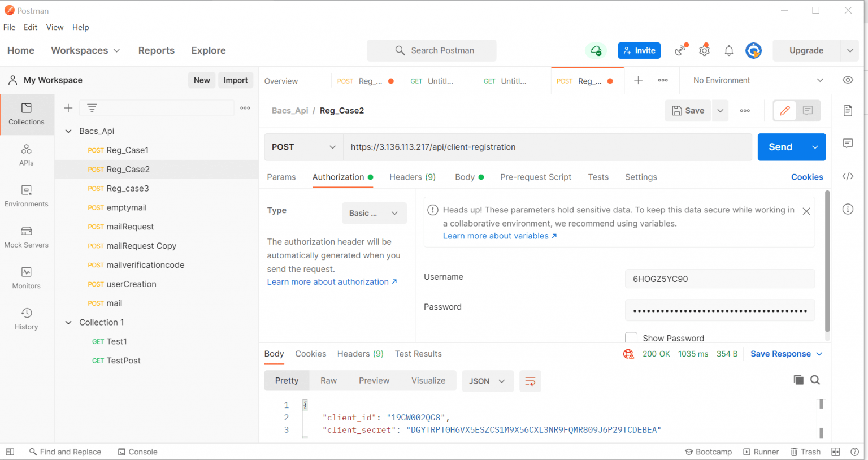Open the View menu
This screenshot has height=460, width=868.
coord(54,27)
